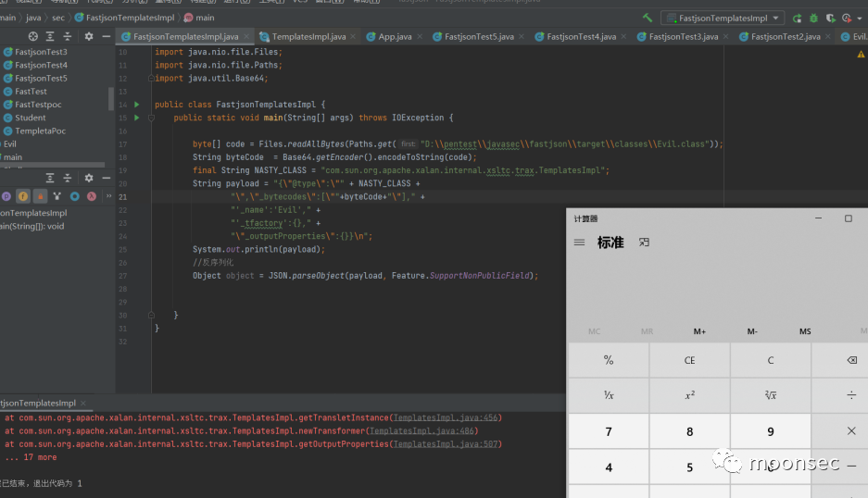Open the TemplatesImpl.java:486 stack trace link
The height and width of the screenshot is (498, 868).
(x=421, y=431)
